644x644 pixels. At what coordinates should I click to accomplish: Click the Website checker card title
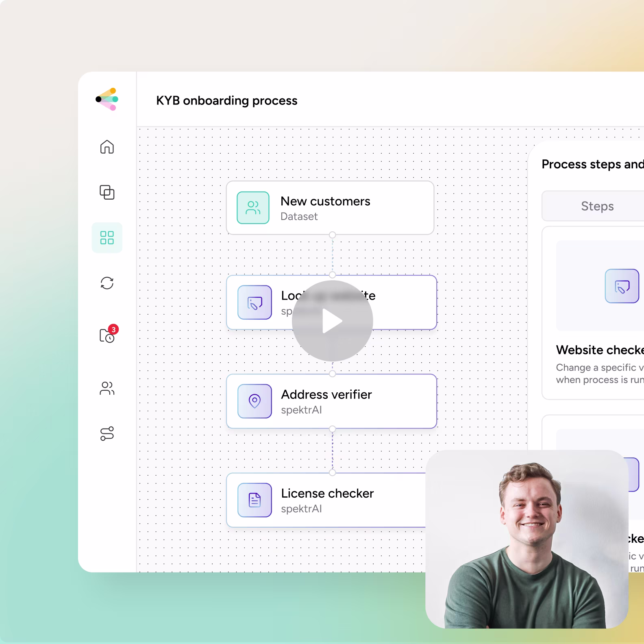600,350
